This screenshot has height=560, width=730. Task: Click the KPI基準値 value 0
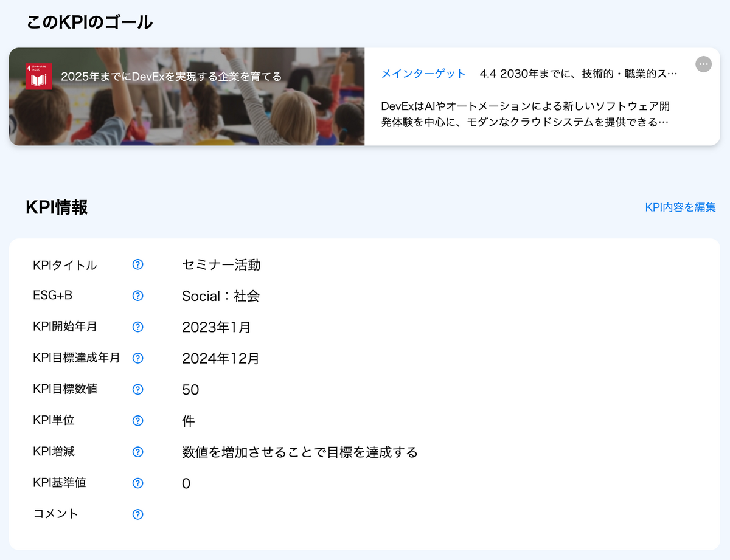tap(186, 483)
